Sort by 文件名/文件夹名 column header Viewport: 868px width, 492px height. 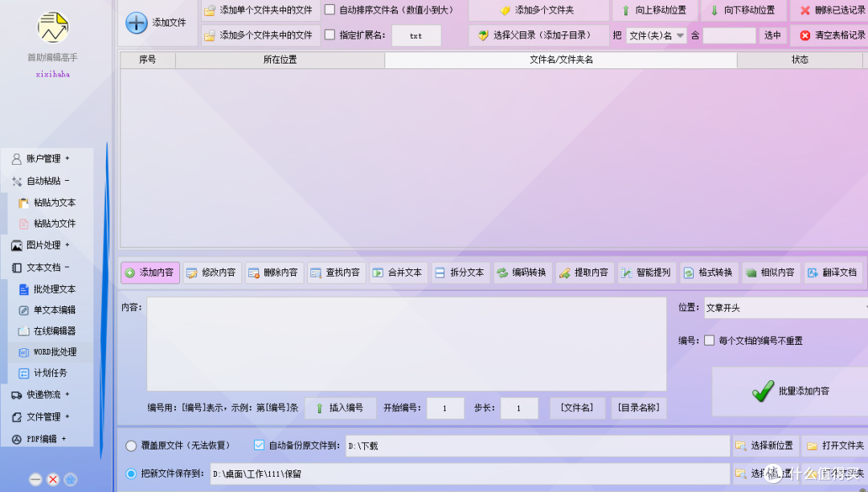coord(561,59)
